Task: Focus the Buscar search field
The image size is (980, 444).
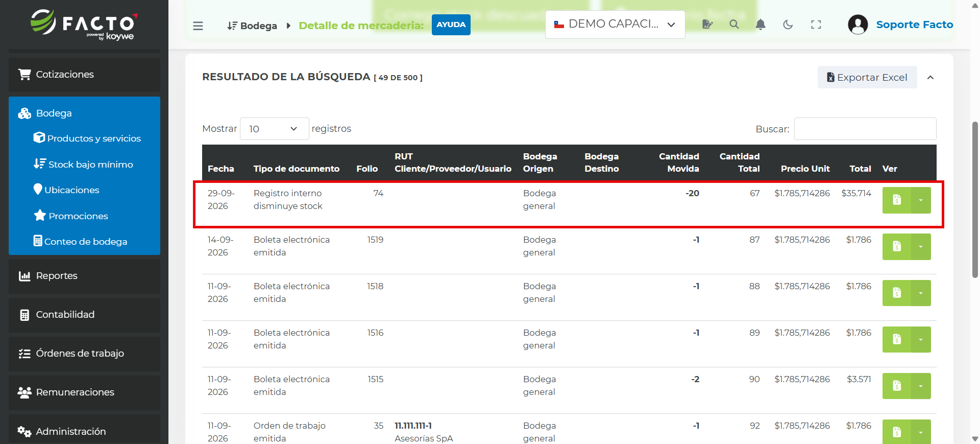Action: [865, 129]
